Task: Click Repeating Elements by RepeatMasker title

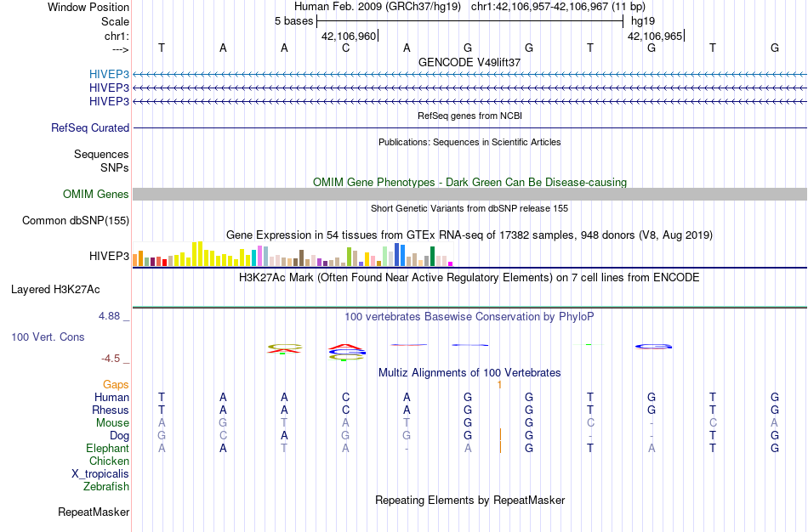Action: (x=469, y=500)
